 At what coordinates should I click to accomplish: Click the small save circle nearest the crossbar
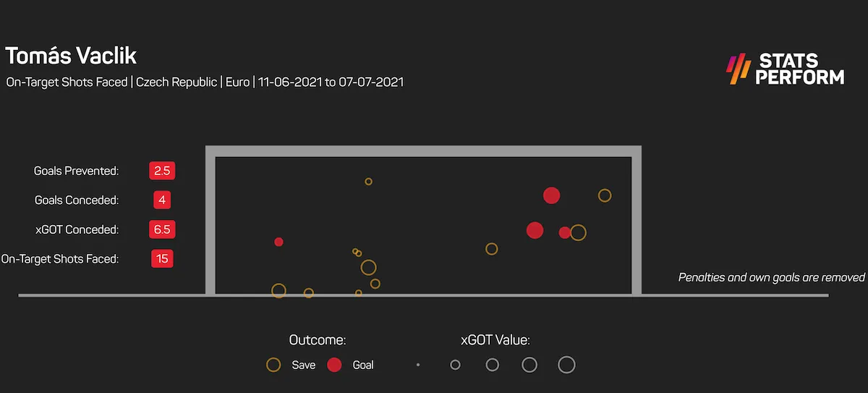point(368,182)
